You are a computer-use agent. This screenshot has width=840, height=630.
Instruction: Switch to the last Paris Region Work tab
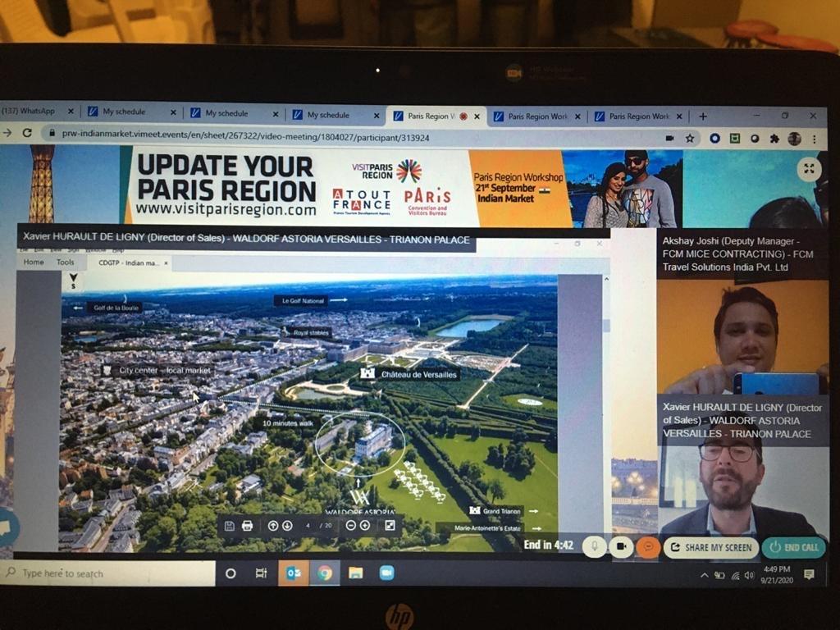[638, 116]
